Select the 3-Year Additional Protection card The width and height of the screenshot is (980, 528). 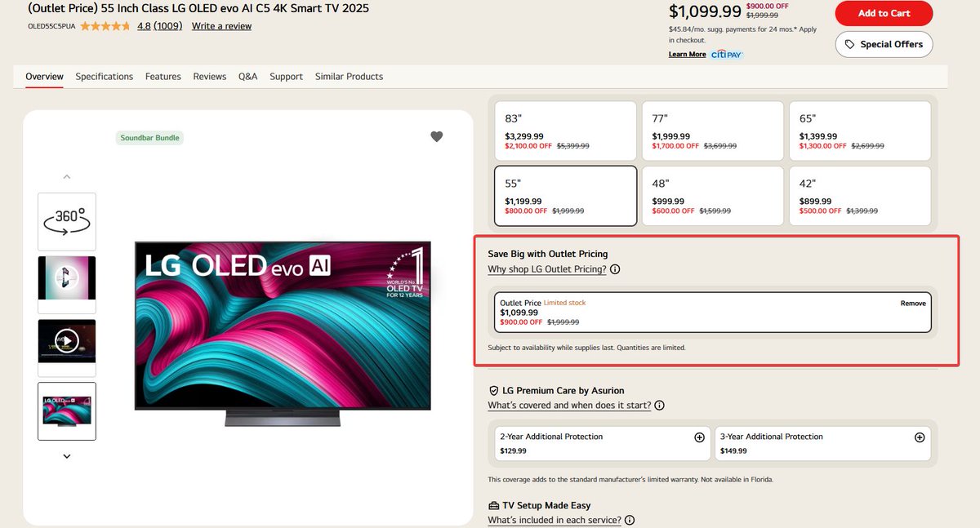pos(823,443)
